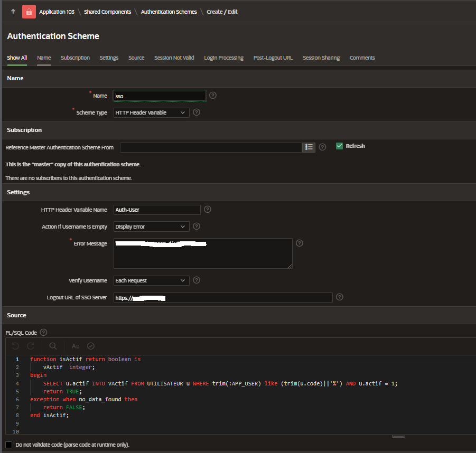Show help for the Scheme Type field
Viewport: 476px width, 453px height.
click(197, 112)
